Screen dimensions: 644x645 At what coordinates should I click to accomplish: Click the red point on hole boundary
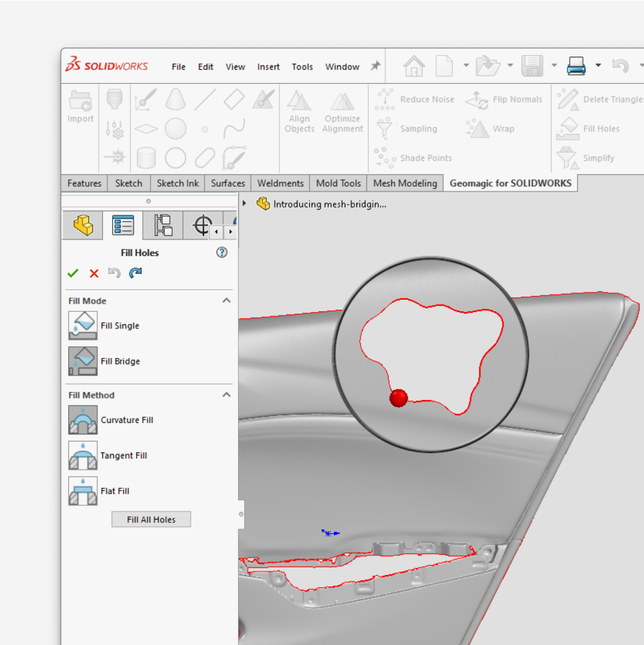398,398
